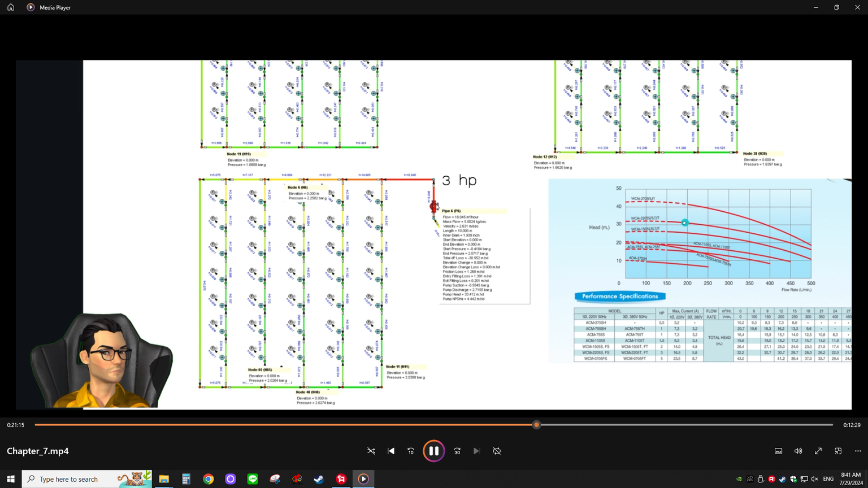Switch to mini player view
This screenshot has width=868, height=488.
click(838, 451)
